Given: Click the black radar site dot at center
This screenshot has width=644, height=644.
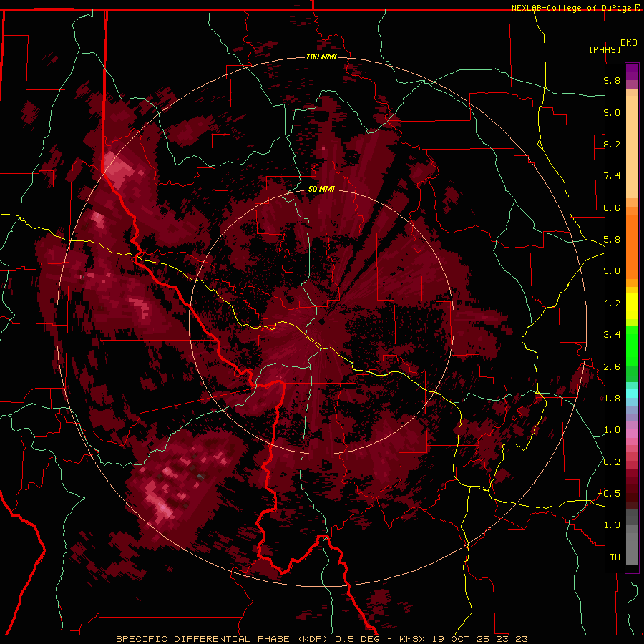Looking at the screenshot, I should point(322,322).
